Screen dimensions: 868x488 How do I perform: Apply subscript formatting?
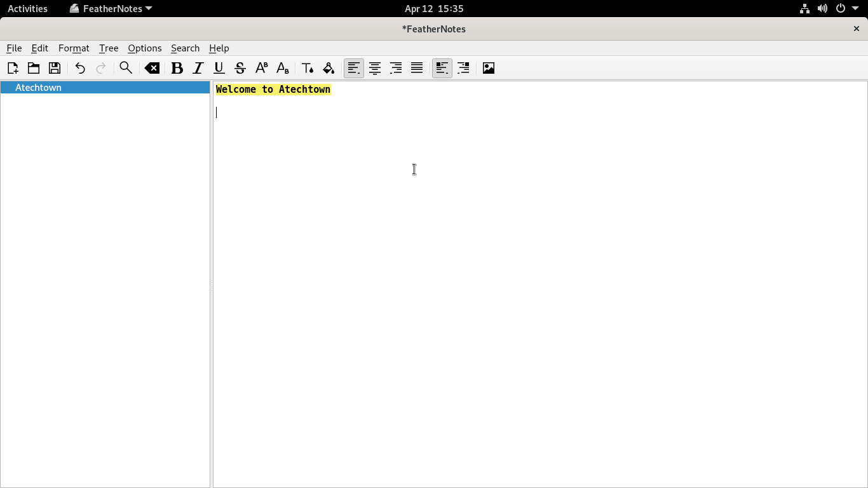(x=283, y=68)
